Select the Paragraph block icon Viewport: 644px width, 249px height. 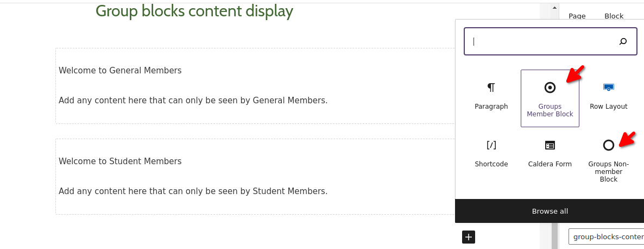(x=491, y=87)
